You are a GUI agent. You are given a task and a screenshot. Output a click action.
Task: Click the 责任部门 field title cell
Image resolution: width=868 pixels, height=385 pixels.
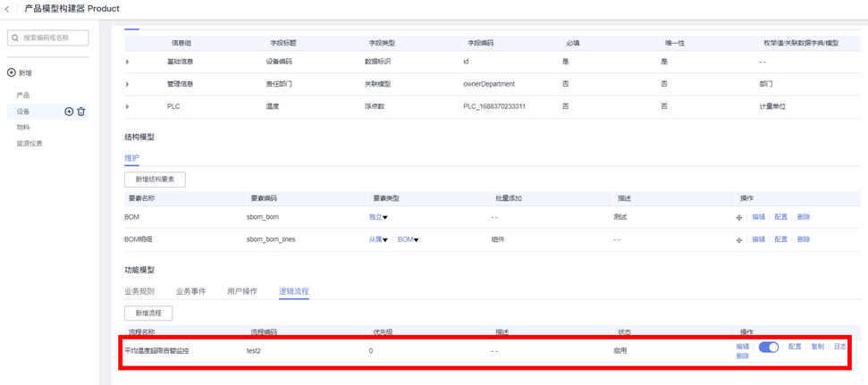pos(278,84)
